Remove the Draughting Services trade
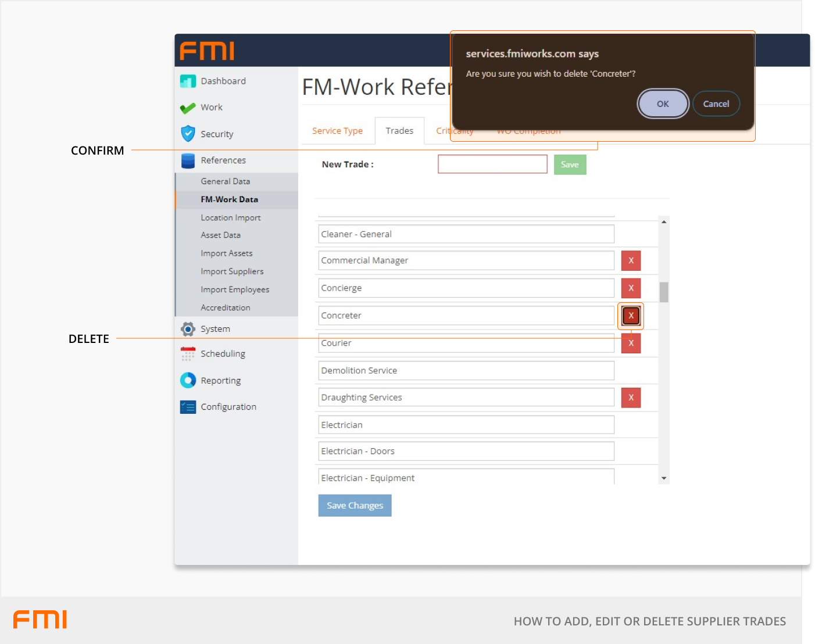This screenshot has height=644, width=815. point(631,398)
